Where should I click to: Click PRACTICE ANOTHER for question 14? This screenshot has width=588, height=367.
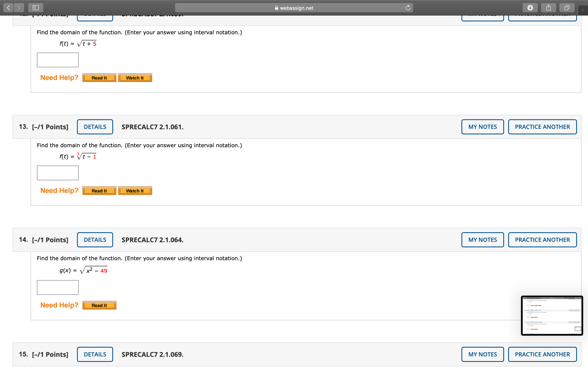[x=542, y=240]
